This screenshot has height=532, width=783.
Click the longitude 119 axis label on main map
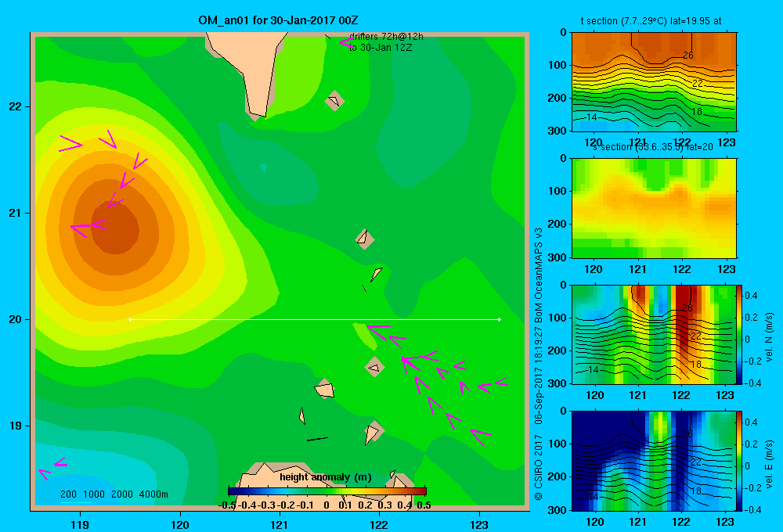point(80,524)
